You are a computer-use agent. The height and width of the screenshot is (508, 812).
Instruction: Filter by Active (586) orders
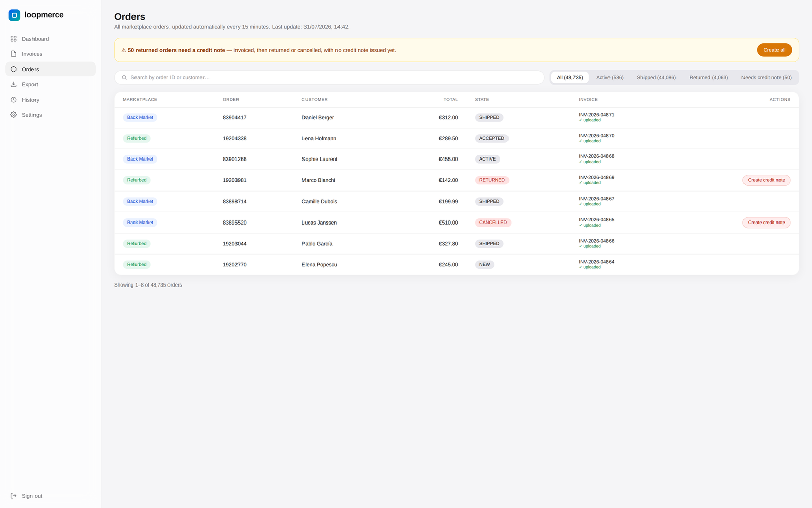(x=610, y=78)
